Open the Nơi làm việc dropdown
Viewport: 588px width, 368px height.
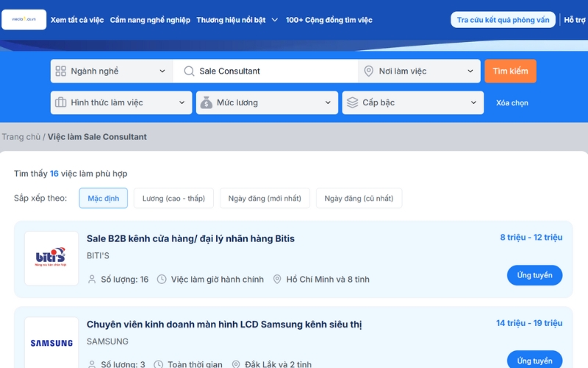pyautogui.click(x=419, y=71)
